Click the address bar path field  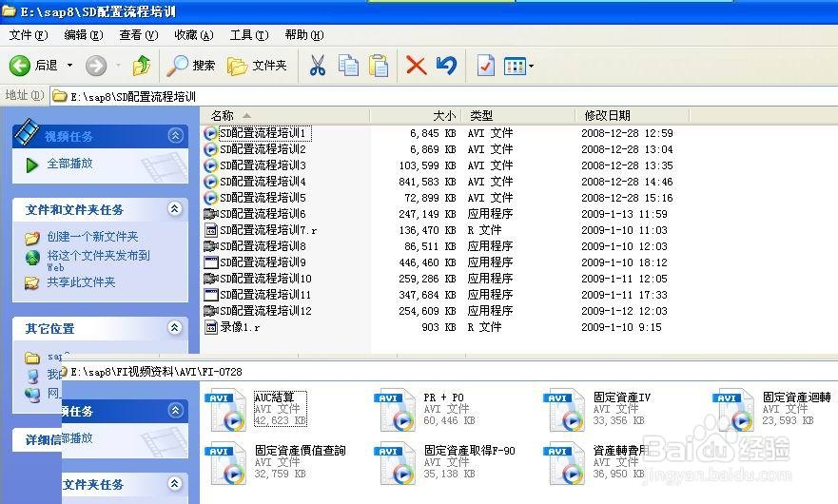[443, 96]
